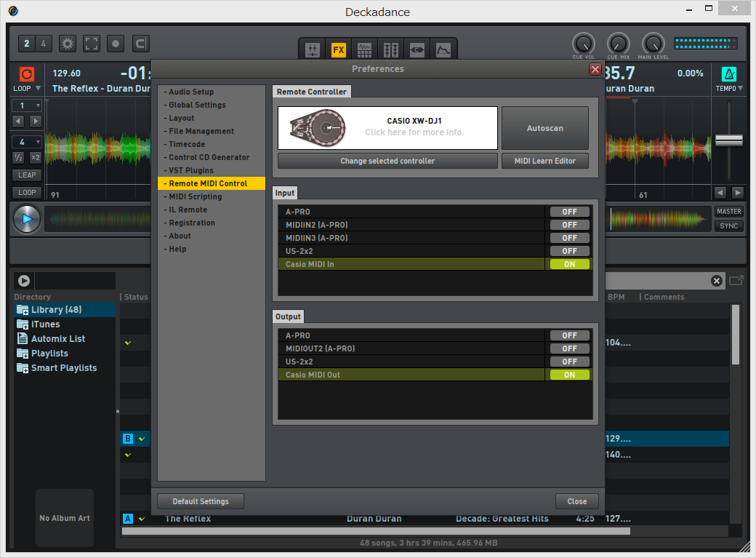756x558 pixels.
Task: Toggle MIDIIN3 (A-PRO) input
Action: tap(569, 238)
